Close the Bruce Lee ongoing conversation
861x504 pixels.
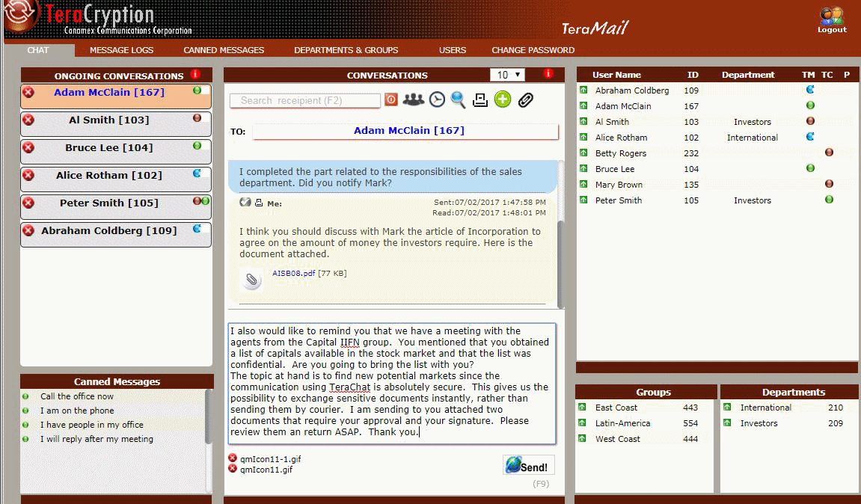coord(28,147)
